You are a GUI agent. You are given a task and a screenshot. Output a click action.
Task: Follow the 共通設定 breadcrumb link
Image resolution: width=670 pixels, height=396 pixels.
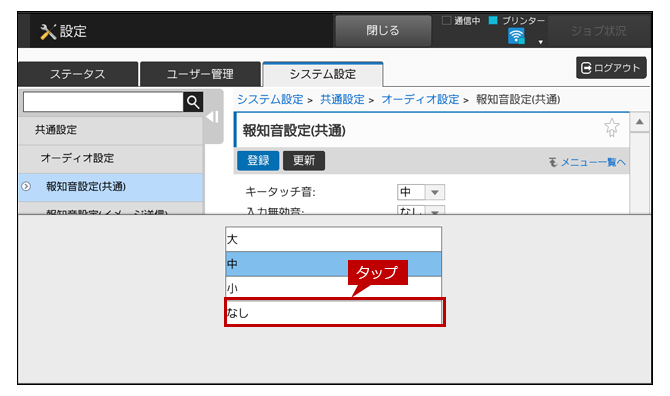click(342, 100)
